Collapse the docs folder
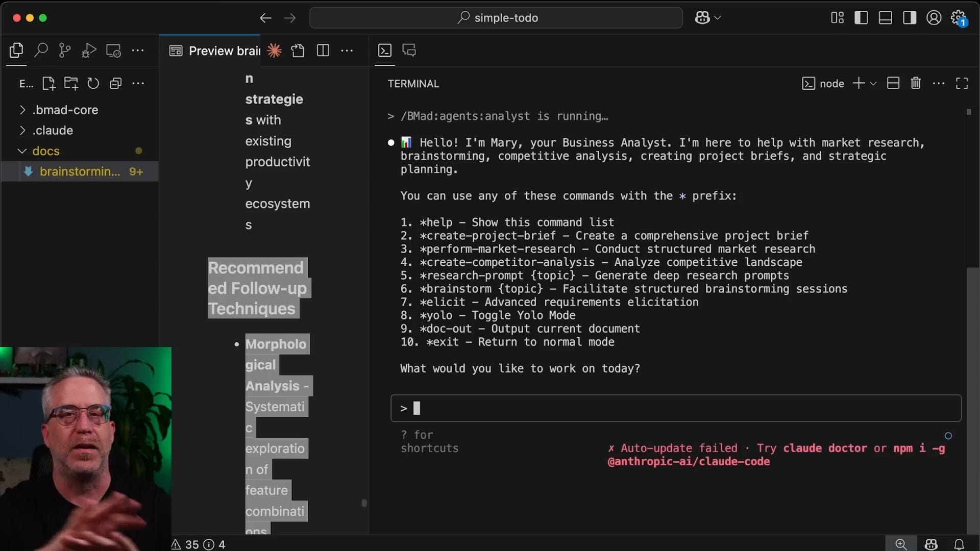The image size is (980, 551). [x=46, y=151]
